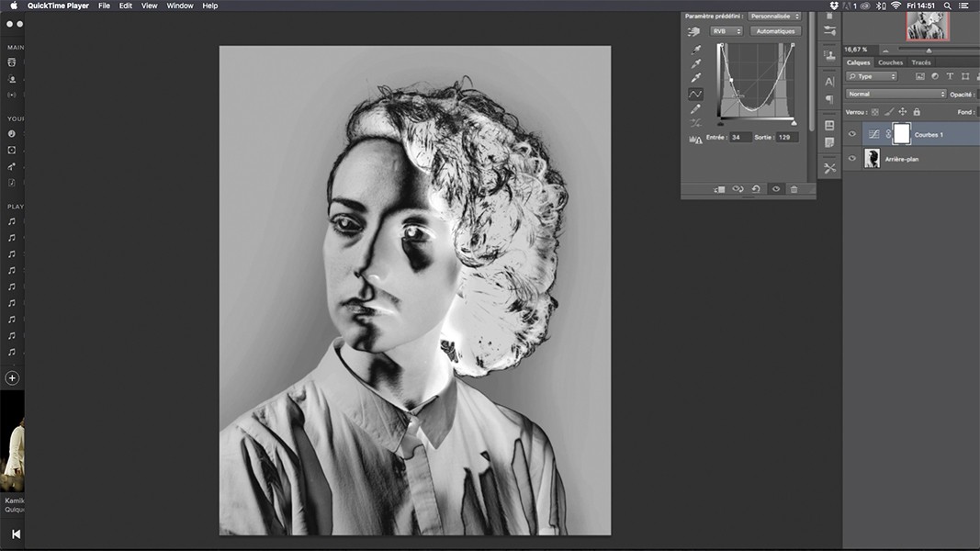Viewport: 980px width, 551px height.
Task: Toggle lock image pixels brush icon
Action: (889, 112)
